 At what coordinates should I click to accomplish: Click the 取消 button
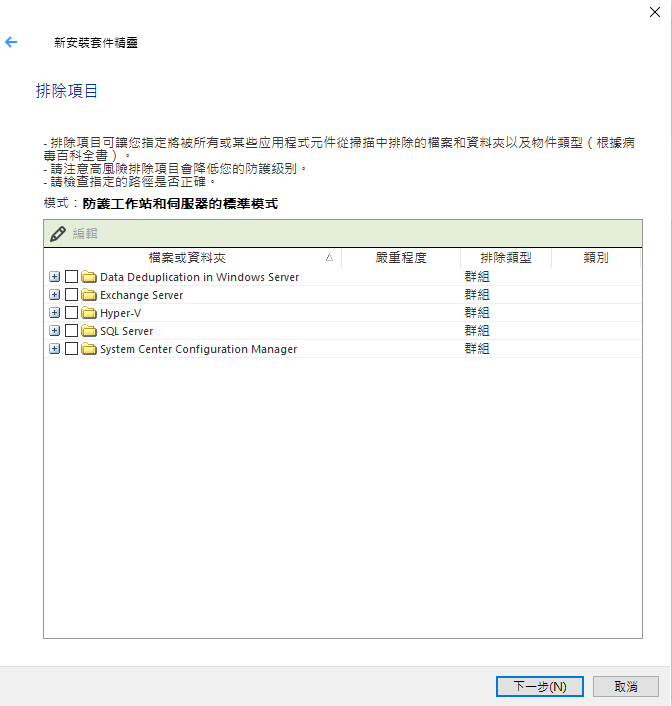[x=626, y=687]
